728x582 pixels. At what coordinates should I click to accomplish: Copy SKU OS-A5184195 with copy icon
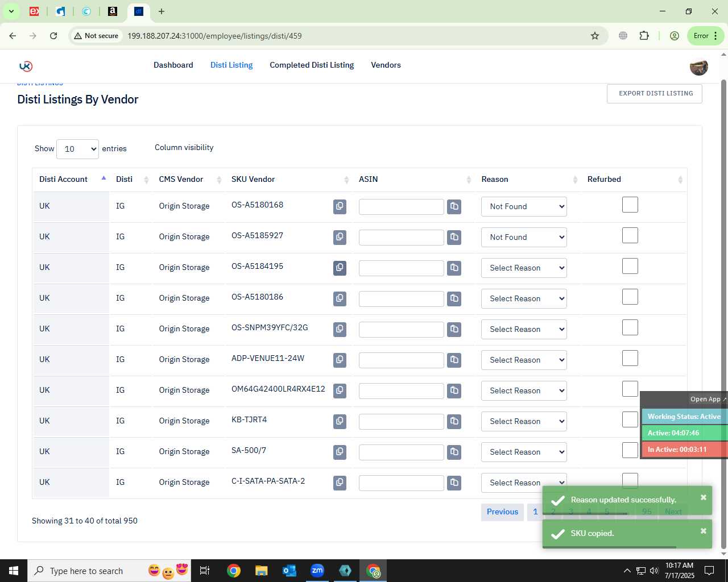click(340, 268)
